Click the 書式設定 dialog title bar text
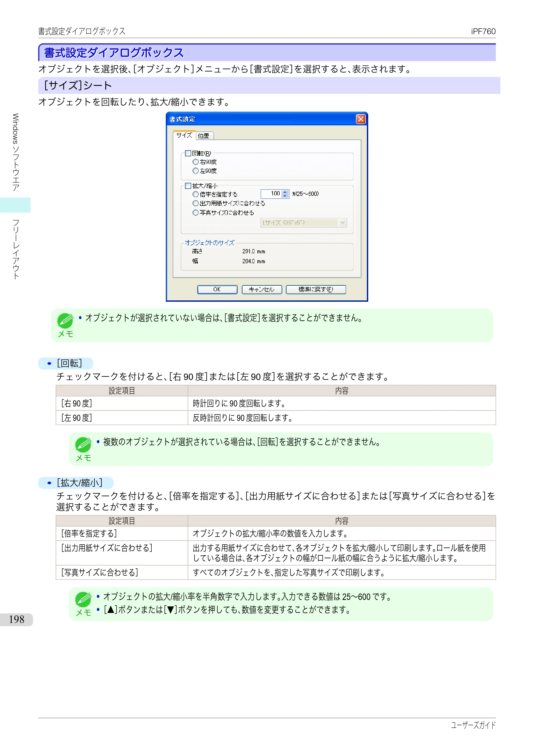This screenshot has height=756, width=534. [x=182, y=119]
